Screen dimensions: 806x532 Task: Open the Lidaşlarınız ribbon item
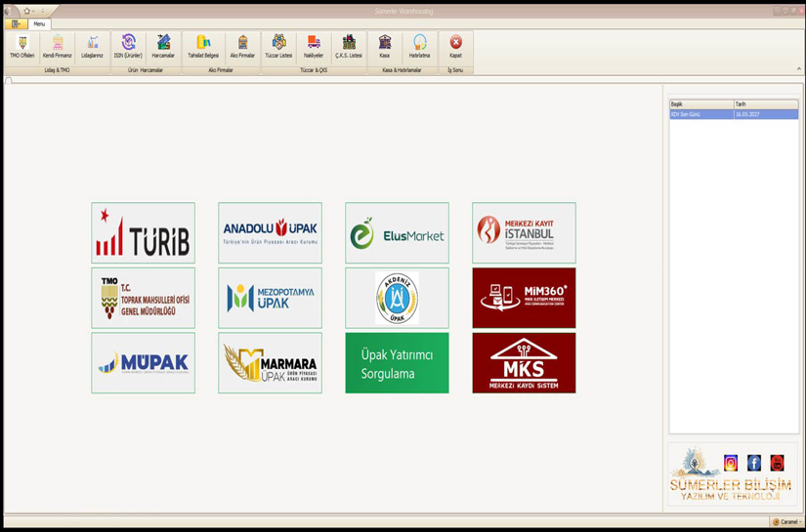click(x=93, y=47)
